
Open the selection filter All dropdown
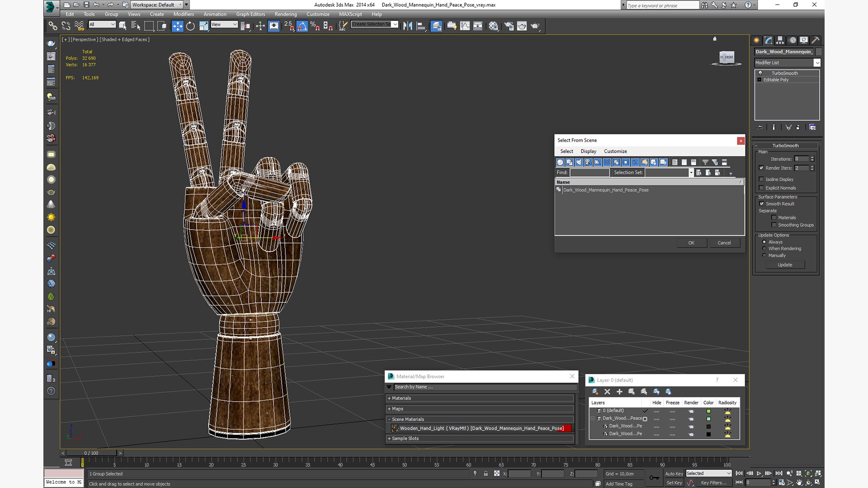[102, 24]
